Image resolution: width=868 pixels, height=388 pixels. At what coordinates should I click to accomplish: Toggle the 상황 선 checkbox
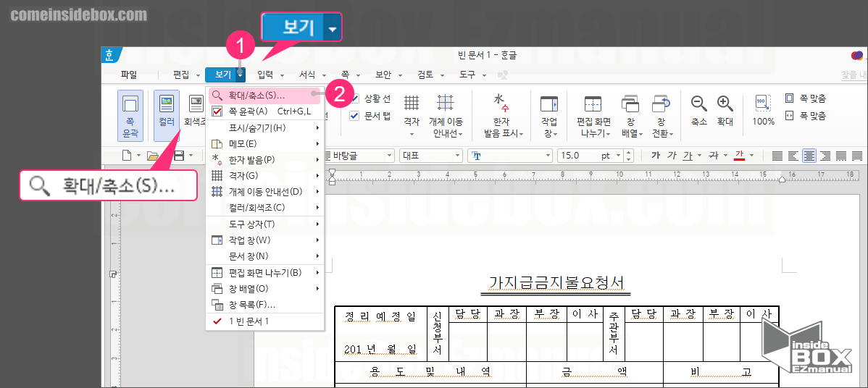(354, 99)
